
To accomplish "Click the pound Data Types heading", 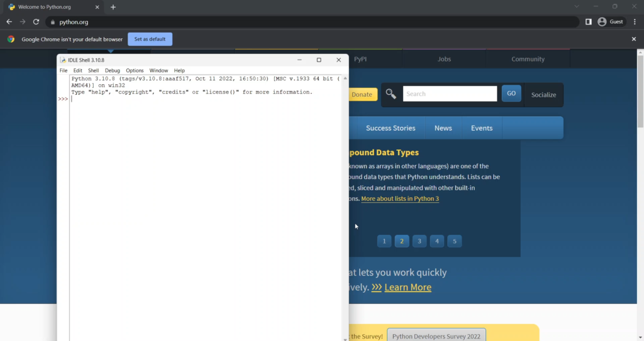I will coord(384,152).
